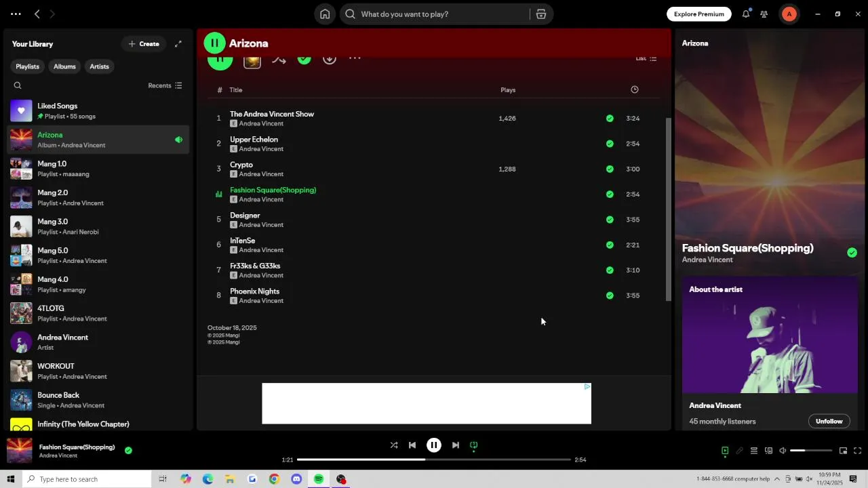Viewport: 868px width, 488px height.
Task: Pause playback in the bottom player bar
Action: [x=434, y=445]
